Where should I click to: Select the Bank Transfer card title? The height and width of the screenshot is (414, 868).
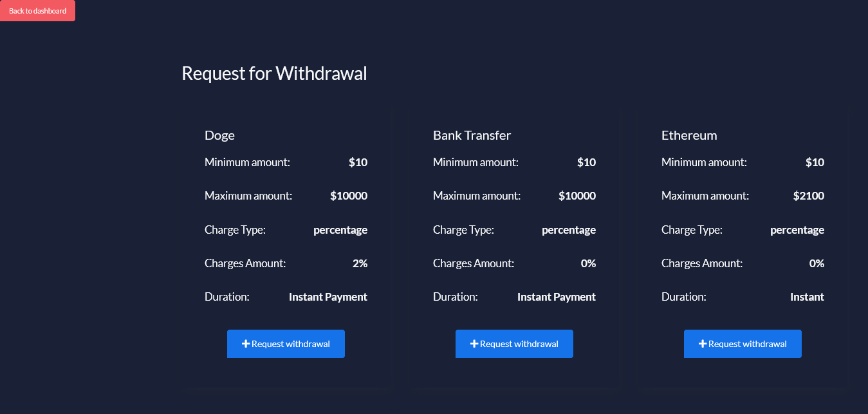tap(472, 135)
